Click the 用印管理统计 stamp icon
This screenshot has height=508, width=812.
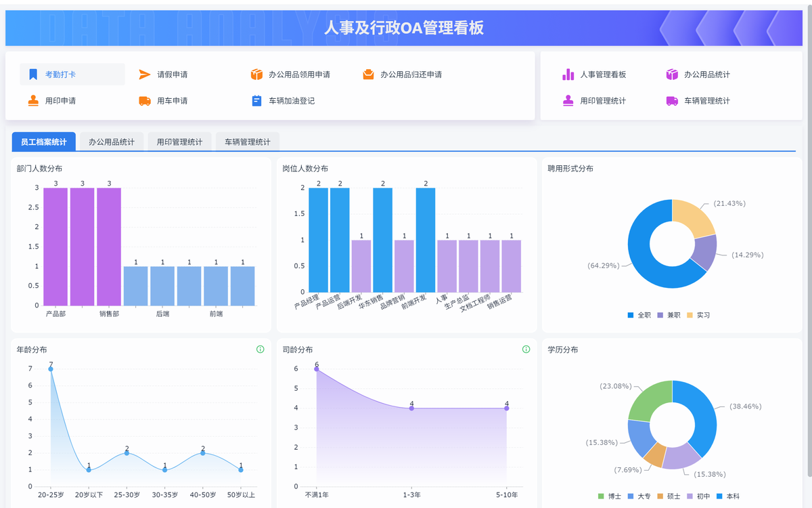click(568, 101)
